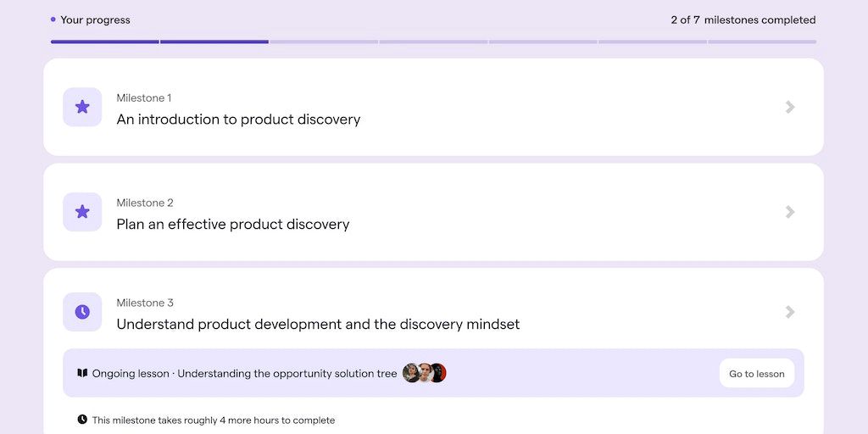Click the Milestone 2 star icon
Image resolution: width=868 pixels, height=434 pixels.
point(82,212)
